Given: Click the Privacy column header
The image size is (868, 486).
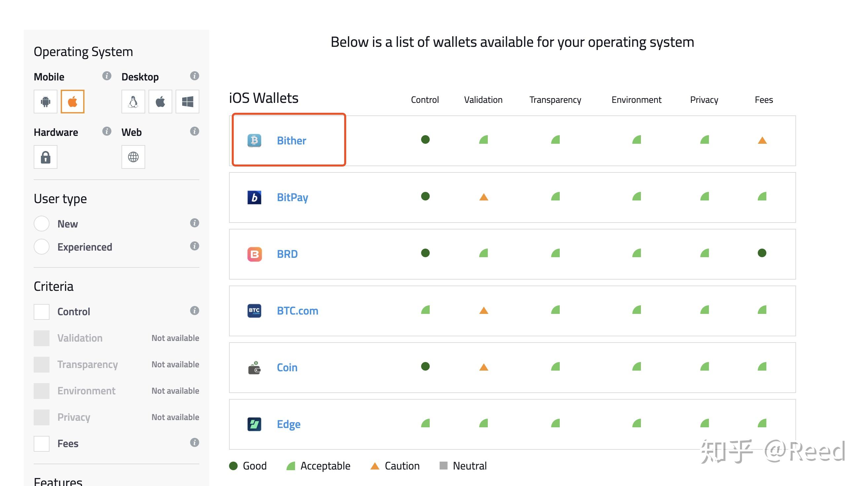Looking at the screenshot, I should coord(704,100).
